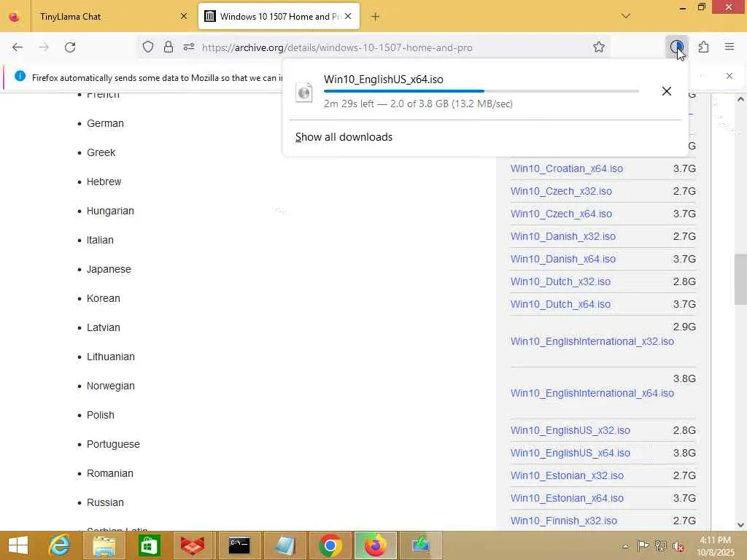Open the Windows Store taskbar icon
Viewport: 747px width, 560px height.
click(x=149, y=545)
